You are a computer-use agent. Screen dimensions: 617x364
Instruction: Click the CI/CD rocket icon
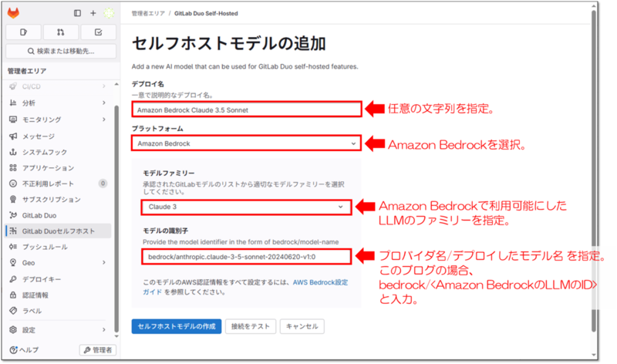[x=13, y=86]
